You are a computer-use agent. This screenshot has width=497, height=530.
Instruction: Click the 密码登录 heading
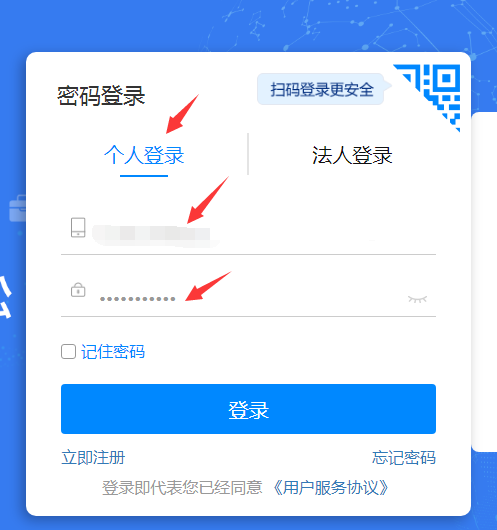[x=101, y=96]
